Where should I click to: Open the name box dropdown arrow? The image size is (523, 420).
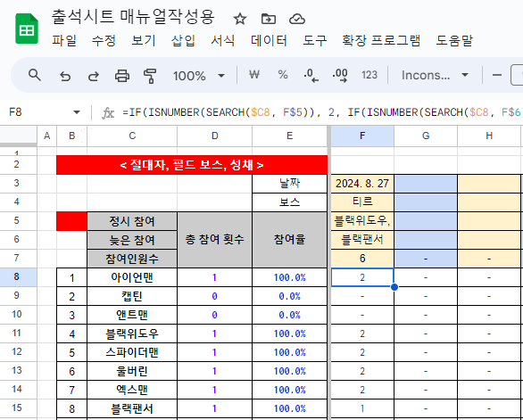77,112
